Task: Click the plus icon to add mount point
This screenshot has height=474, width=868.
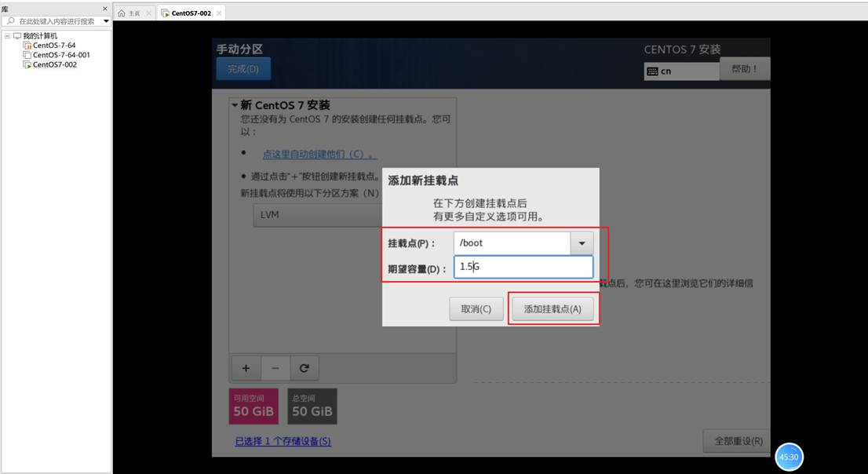Action: tap(246, 368)
